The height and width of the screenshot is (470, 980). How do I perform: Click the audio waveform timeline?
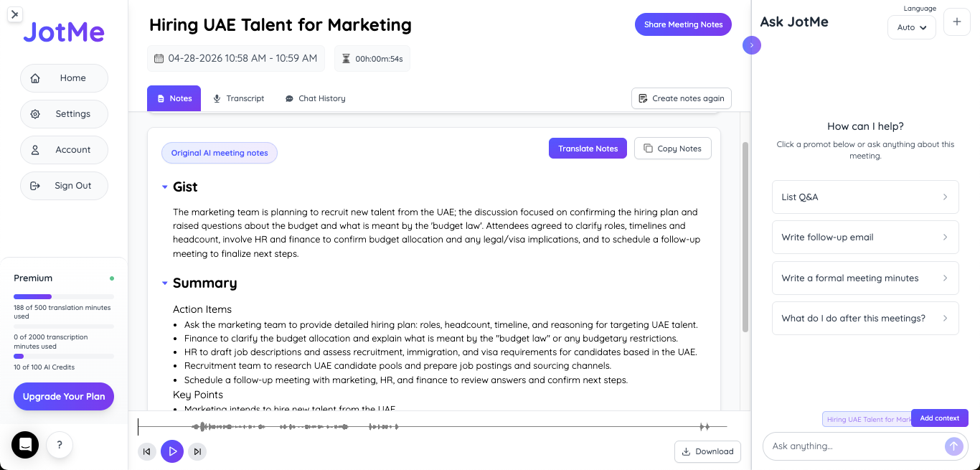(432, 427)
